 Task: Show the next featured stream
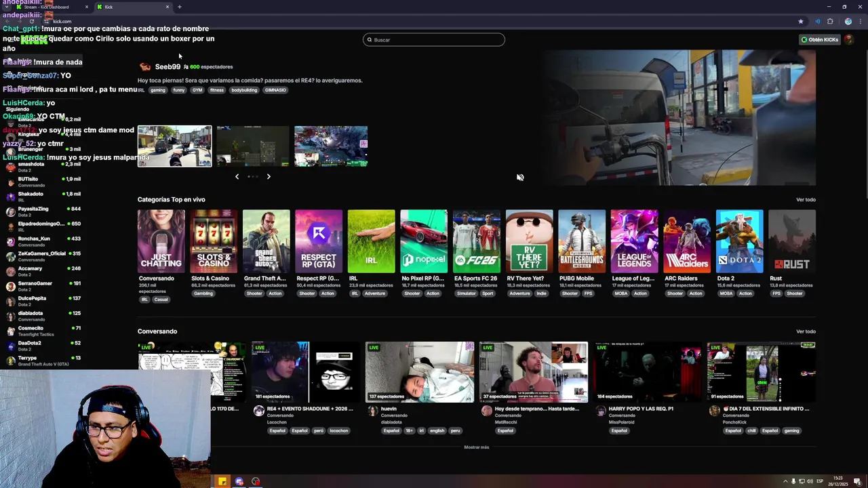point(269,176)
